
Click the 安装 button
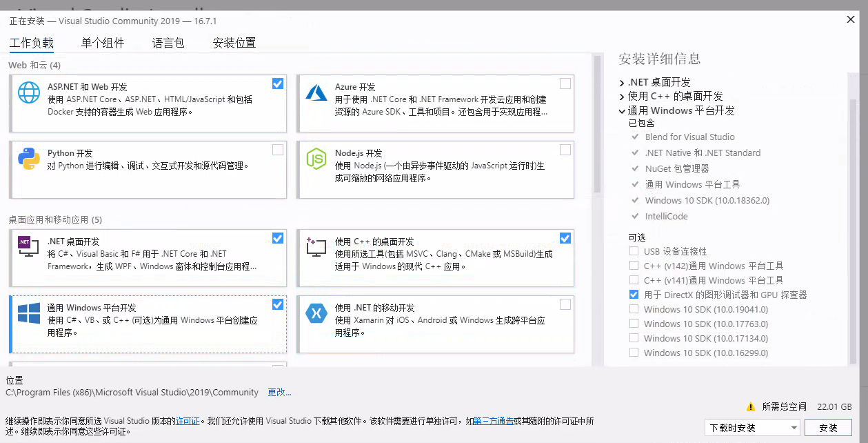(x=828, y=428)
